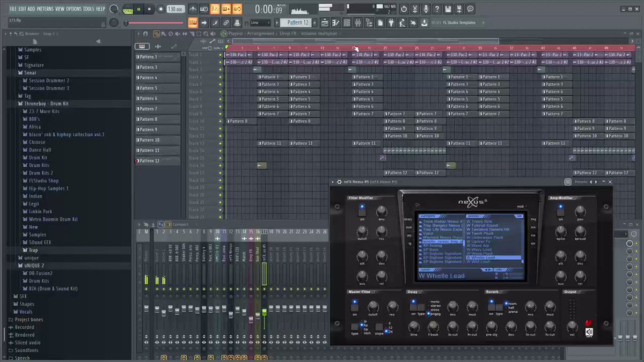Open the Trap folder in browser
This screenshot has height=362, width=644.
click(33, 250)
